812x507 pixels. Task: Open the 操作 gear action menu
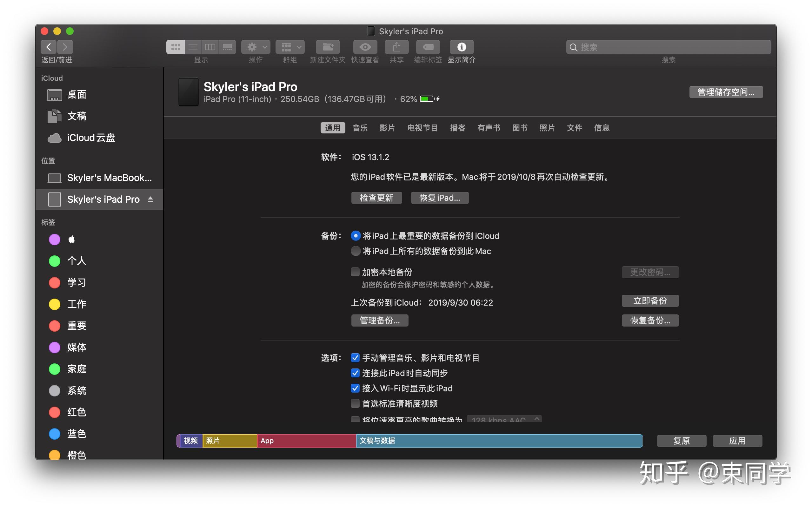pyautogui.click(x=256, y=47)
